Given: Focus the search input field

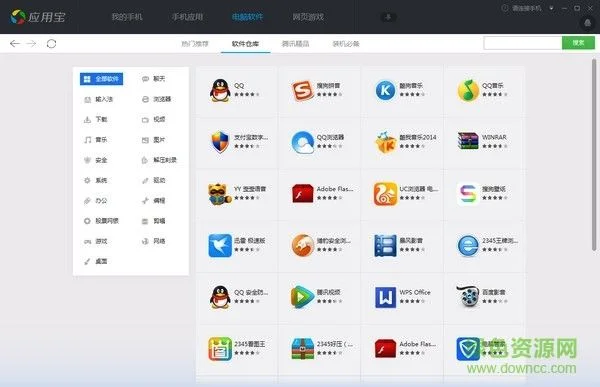Looking at the screenshot, I should 523,43.
